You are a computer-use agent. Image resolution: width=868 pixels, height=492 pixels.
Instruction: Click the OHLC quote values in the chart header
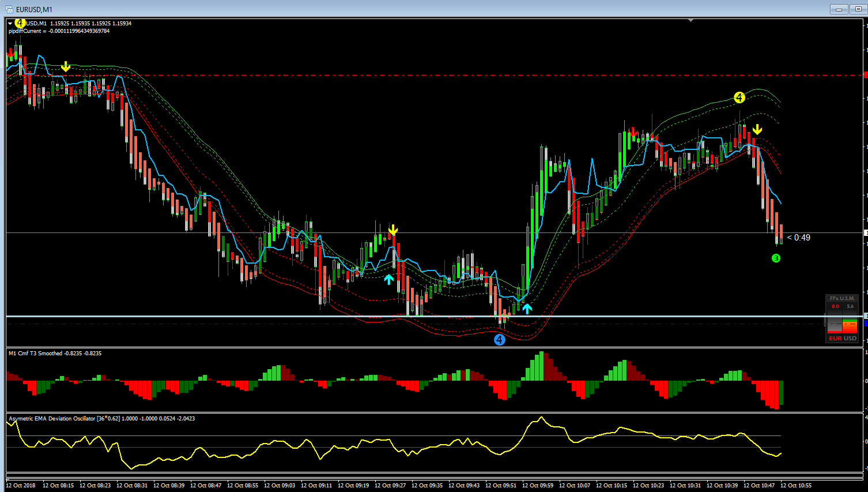pyautogui.click(x=90, y=24)
